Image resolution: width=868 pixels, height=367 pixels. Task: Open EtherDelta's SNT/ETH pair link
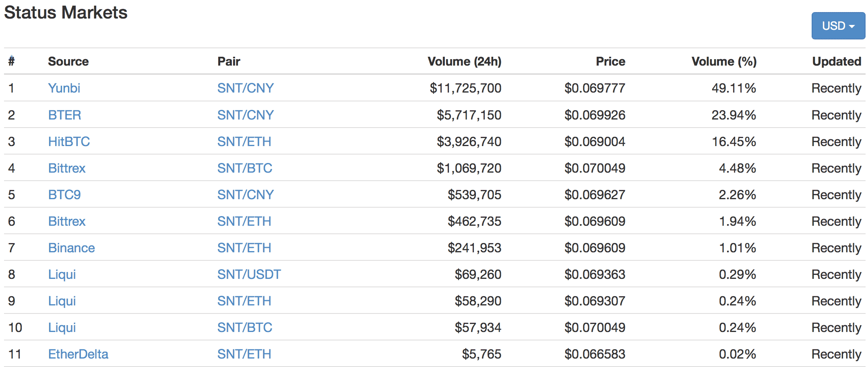(244, 354)
